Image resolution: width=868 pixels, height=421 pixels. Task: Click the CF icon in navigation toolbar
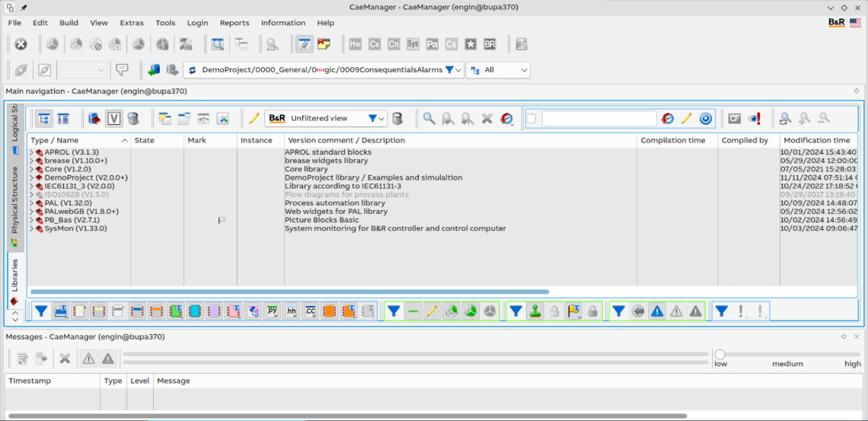(x=734, y=119)
